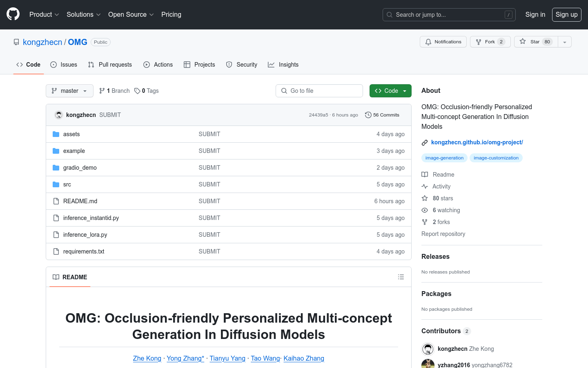Open the README outline list icon
Image resolution: width=588 pixels, height=368 pixels.
tap(401, 277)
